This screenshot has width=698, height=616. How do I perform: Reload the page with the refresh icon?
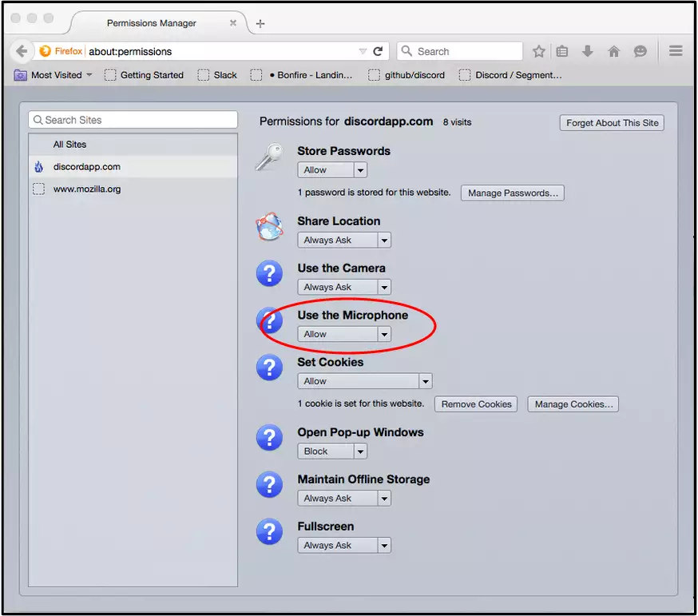378,51
